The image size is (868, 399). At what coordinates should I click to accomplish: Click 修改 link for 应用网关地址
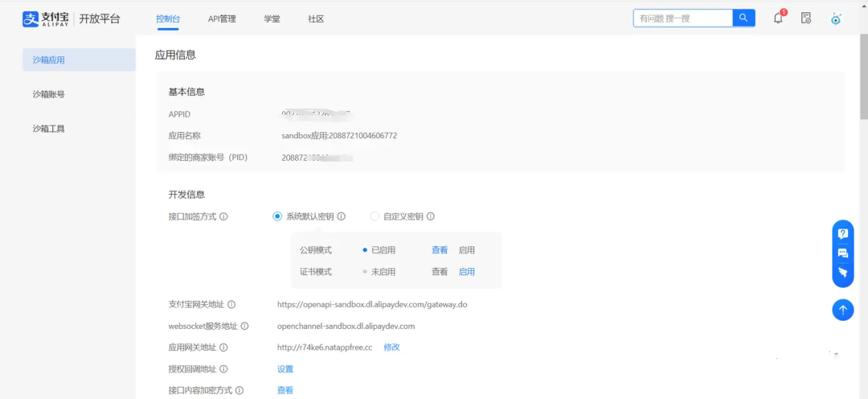[392, 348]
